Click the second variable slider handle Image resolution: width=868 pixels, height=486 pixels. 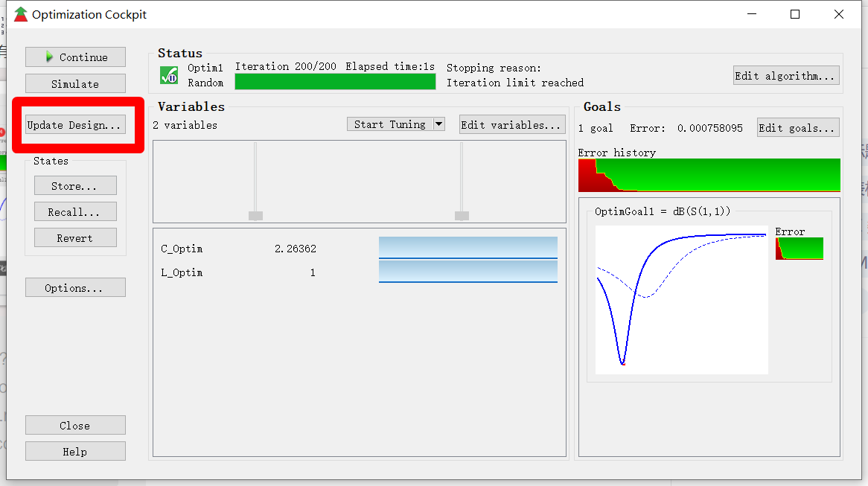pyautogui.click(x=462, y=216)
